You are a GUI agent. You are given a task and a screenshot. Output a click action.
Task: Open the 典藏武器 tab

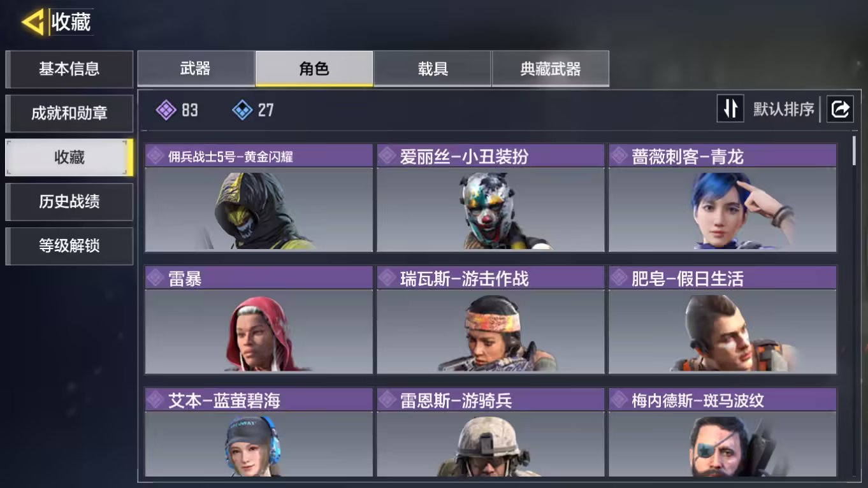coord(551,69)
